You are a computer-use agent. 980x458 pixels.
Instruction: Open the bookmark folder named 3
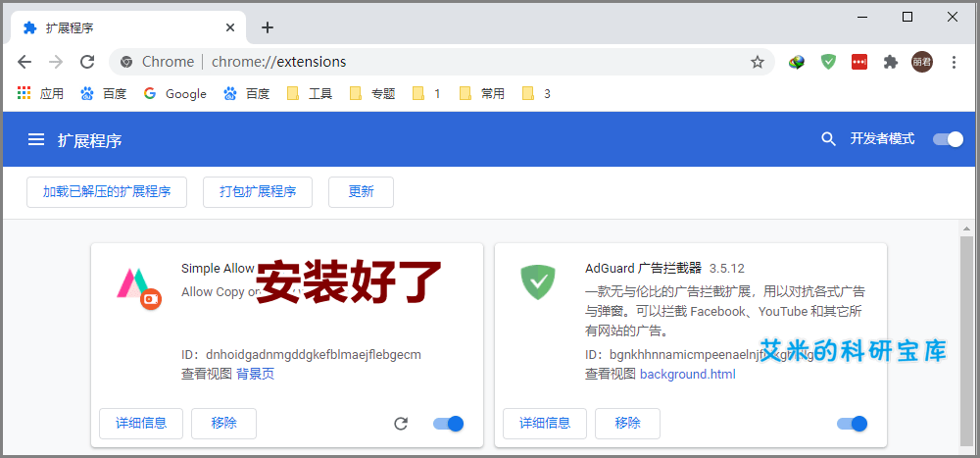pos(537,94)
